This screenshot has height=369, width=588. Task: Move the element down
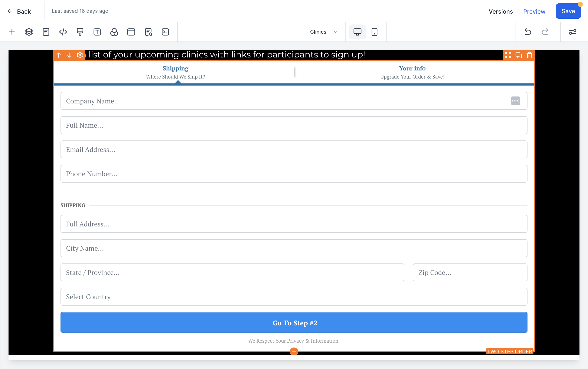69,55
